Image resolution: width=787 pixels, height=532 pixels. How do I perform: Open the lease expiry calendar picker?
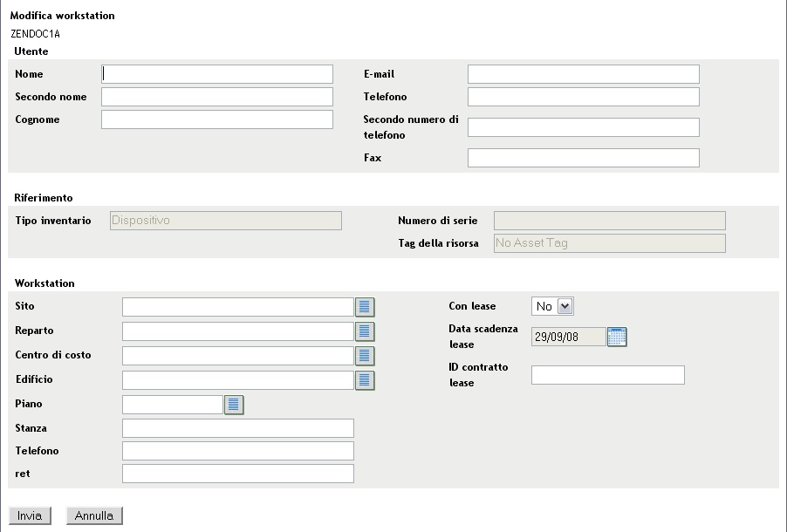click(618, 337)
